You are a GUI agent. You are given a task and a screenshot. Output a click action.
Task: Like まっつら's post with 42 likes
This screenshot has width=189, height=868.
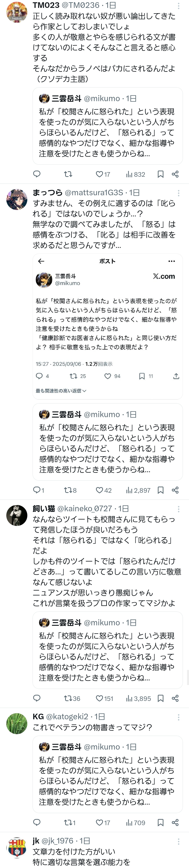(99, 490)
